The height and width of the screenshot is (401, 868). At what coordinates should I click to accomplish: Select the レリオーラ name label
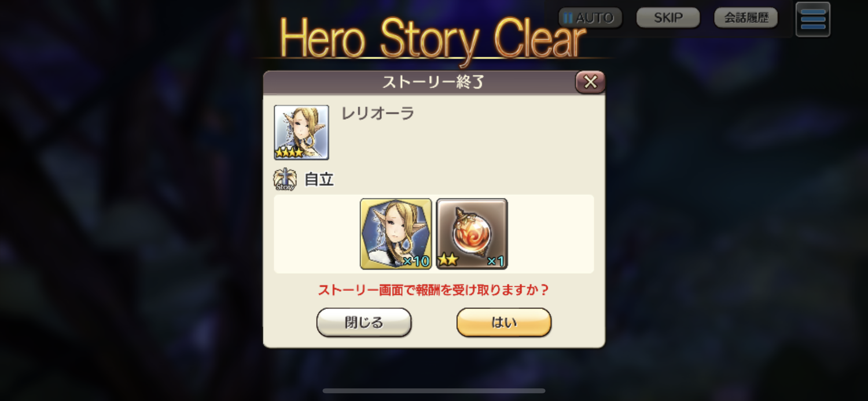(x=378, y=113)
